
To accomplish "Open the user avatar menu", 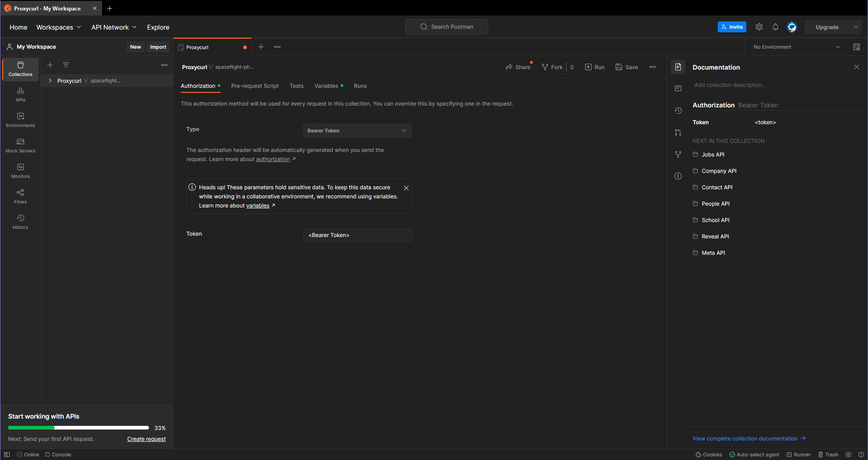I will tap(792, 27).
